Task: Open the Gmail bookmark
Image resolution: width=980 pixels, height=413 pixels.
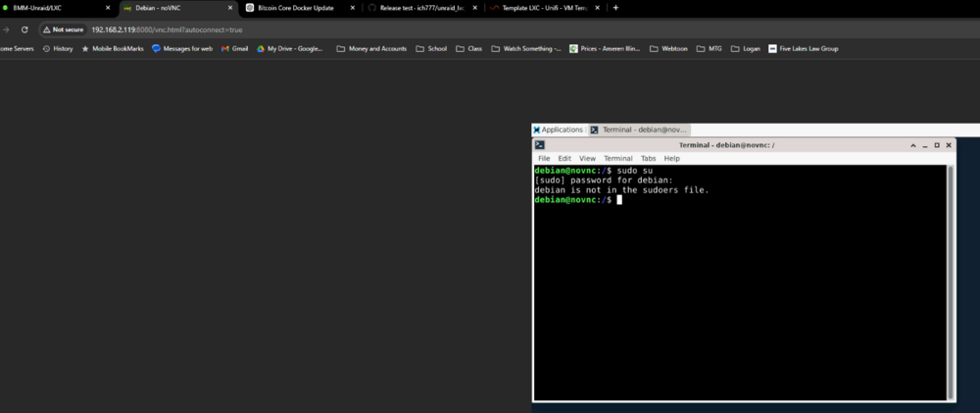Action: tap(235, 49)
